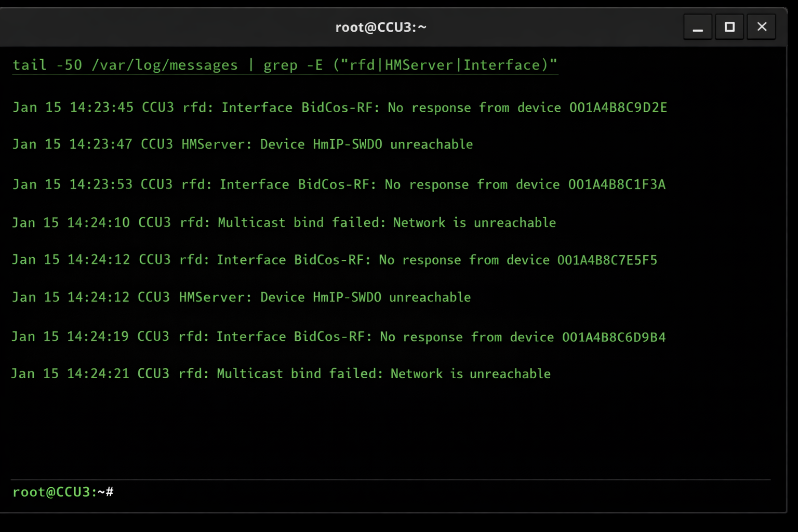
Task: Click Interface BidCos-RF in the first log entry
Action: tap(299, 108)
